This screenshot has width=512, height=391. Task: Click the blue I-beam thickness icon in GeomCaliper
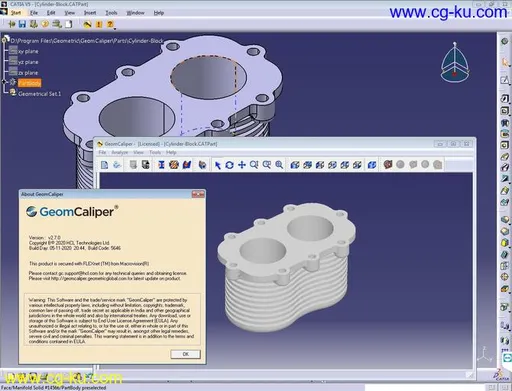tap(161, 165)
